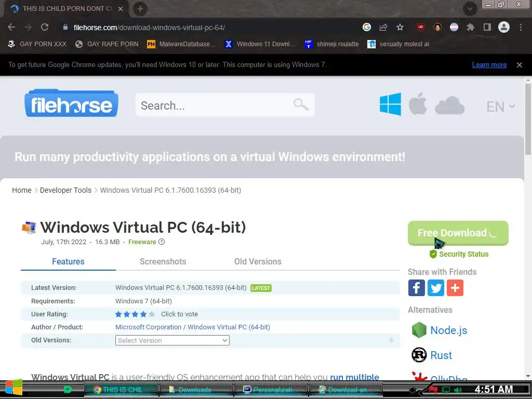The width and height of the screenshot is (532, 399).
Task: Click the Windows Virtual PC page title
Action: point(143,228)
